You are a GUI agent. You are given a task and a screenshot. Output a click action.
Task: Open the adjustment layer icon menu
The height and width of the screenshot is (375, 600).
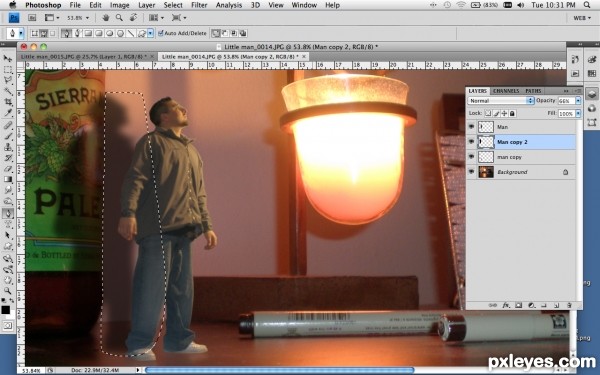pyautogui.click(x=531, y=305)
